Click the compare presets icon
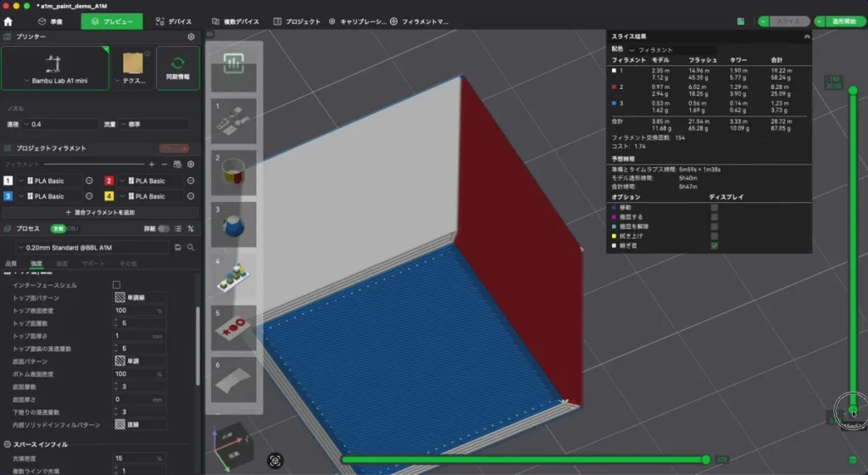Screen dimensions: 868x475 (x=191, y=229)
